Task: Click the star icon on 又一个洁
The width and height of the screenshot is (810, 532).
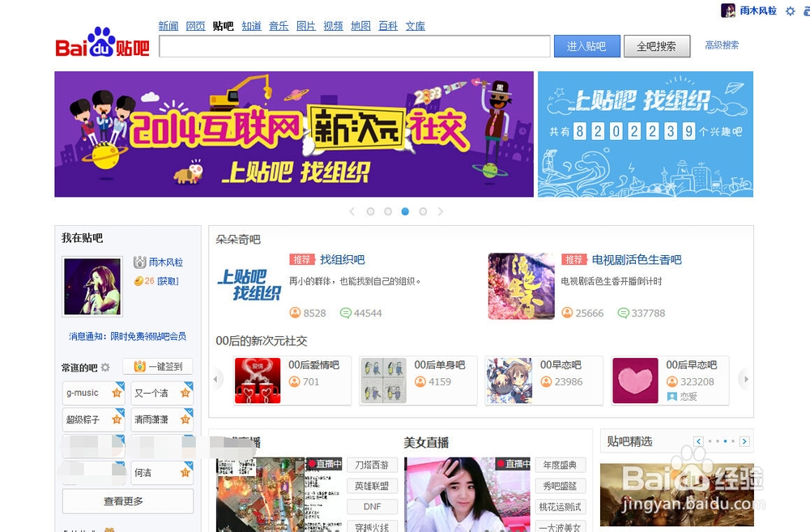Action: (185, 393)
